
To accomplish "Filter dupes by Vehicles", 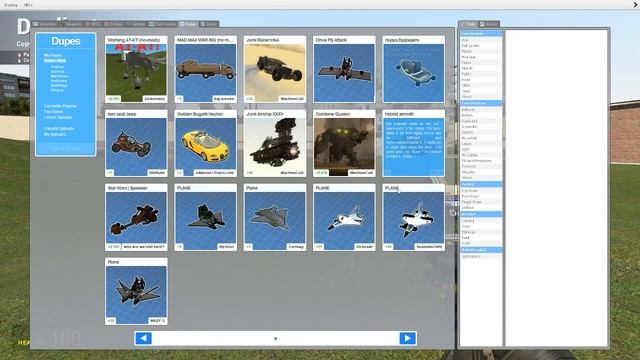I will (59, 81).
